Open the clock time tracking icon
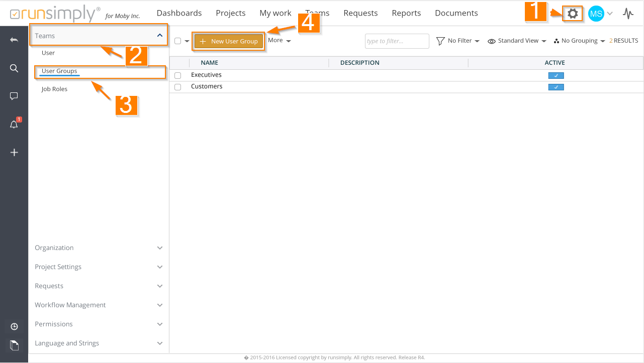Screen dimensions: 644x363 (x=14, y=327)
